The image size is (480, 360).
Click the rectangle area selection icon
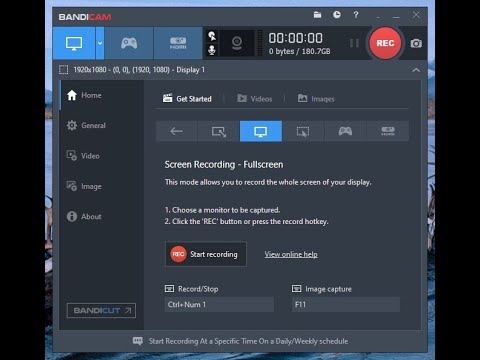pyautogui.click(x=63, y=70)
